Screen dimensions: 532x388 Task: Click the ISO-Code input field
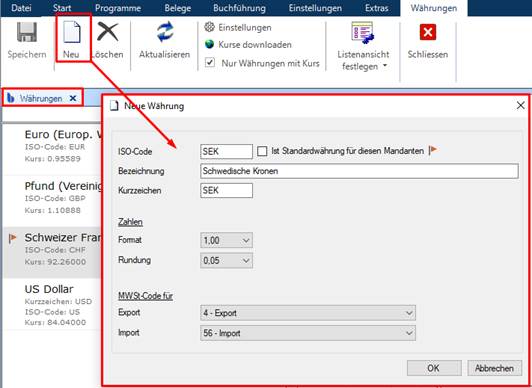click(226, 151)
